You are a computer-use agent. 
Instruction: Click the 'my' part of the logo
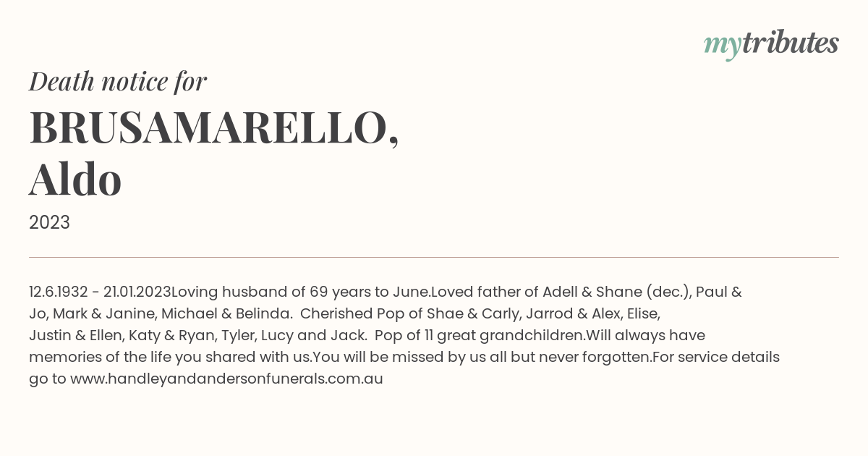[x=723, y=46]
